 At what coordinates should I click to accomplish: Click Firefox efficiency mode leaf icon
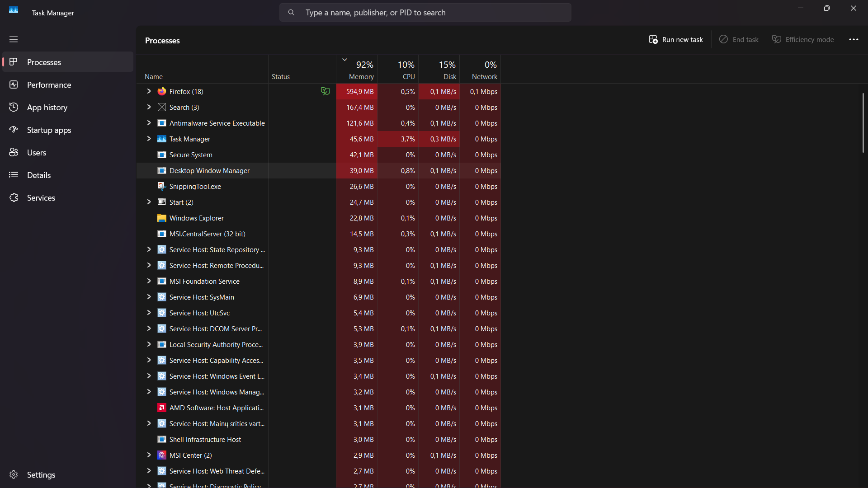coord(325,91)
